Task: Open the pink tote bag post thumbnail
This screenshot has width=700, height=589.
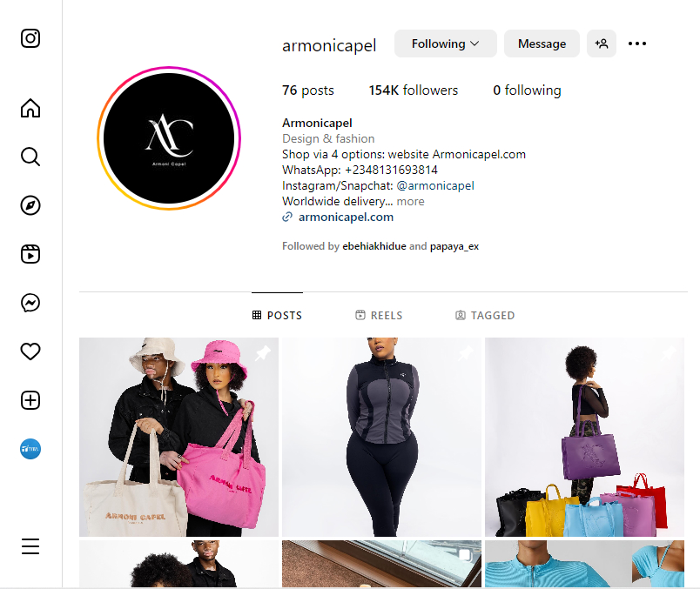Action: coord(178,437)
